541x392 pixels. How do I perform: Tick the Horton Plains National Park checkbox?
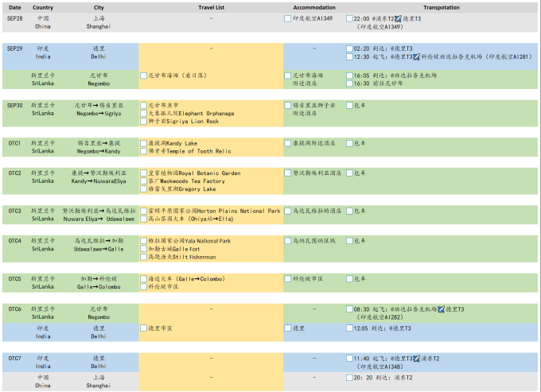tap(143, 212)
